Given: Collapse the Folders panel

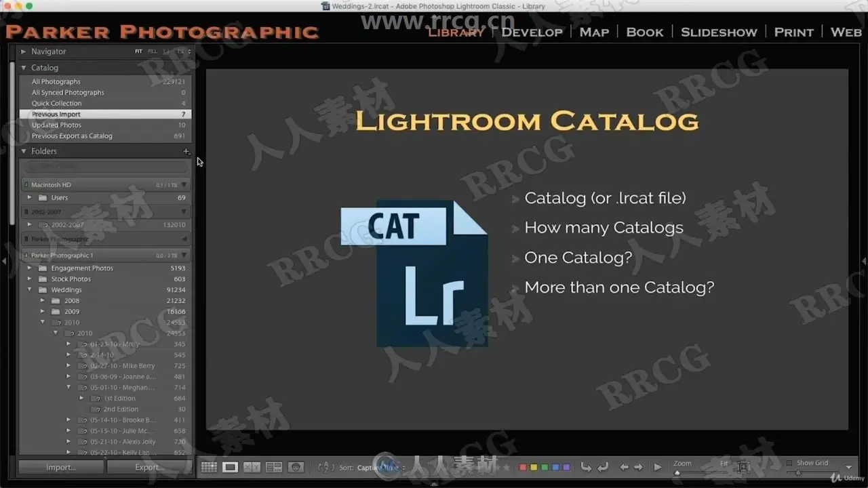Looking at the screenshot, I should 23,151.
